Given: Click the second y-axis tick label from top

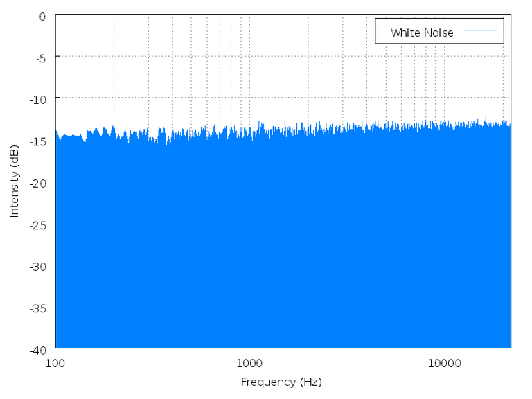Looking at the screenshot, I should pos(43,56).
